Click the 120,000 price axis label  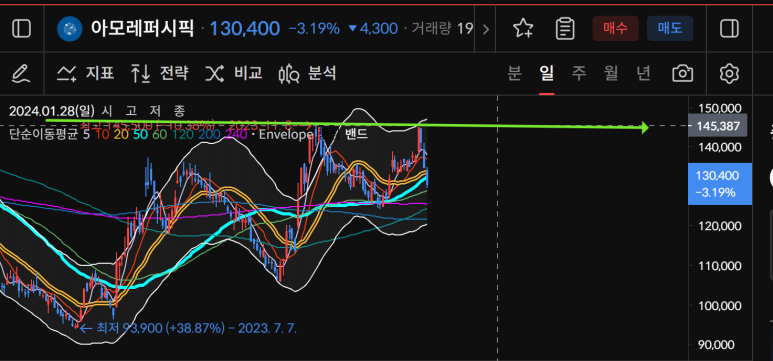tap(719, 226)
